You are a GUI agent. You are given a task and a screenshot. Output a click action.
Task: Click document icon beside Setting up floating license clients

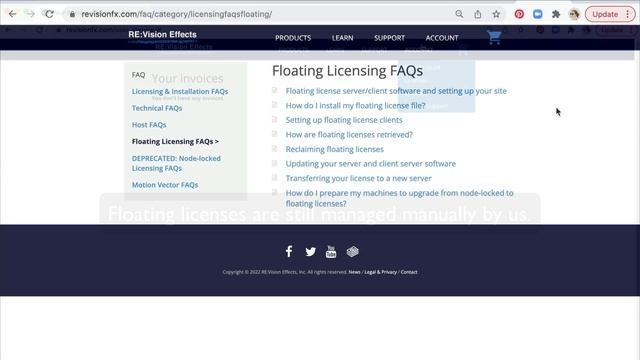[275, 119]
